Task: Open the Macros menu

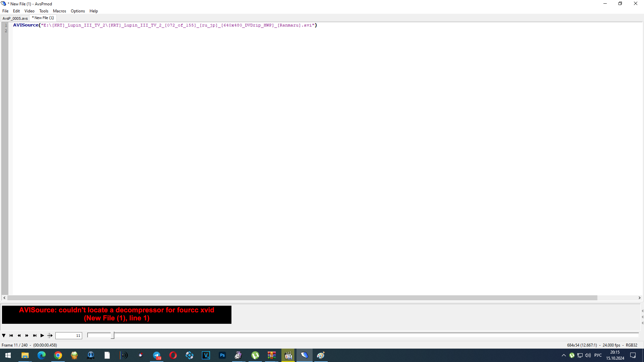Action: pos(59,11)
